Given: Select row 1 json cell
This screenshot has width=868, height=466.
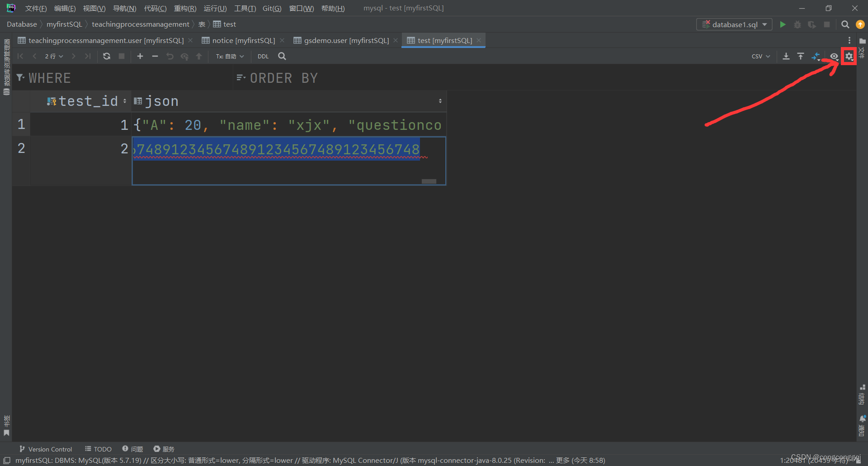Looking at the screenshot, I should point(289,125).
